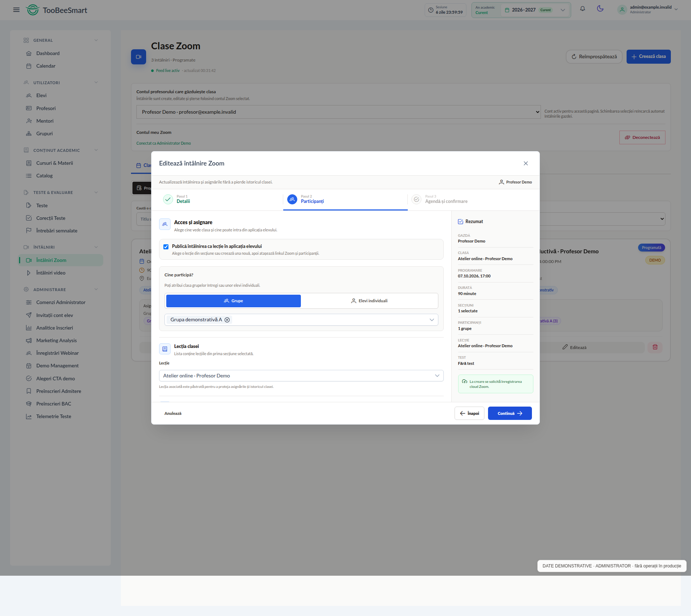Open Calendar from sidebar
The image size is (691, 616).
point(60,66)
